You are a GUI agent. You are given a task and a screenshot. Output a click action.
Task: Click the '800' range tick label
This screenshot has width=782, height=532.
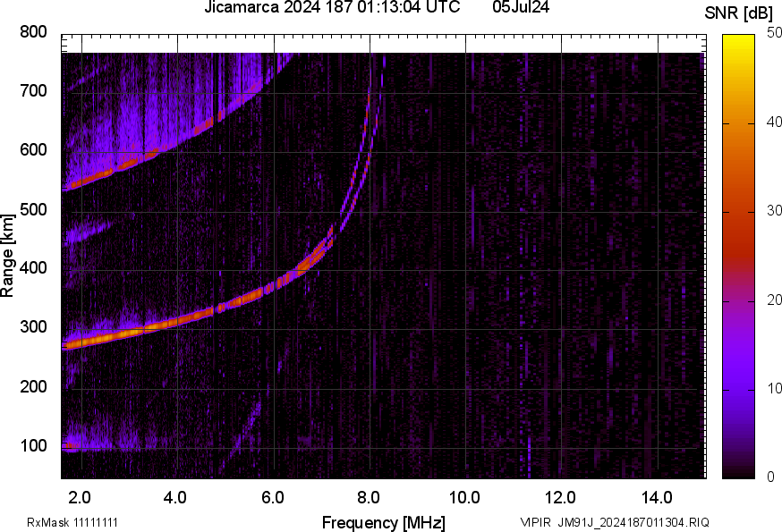click(33, 32)
